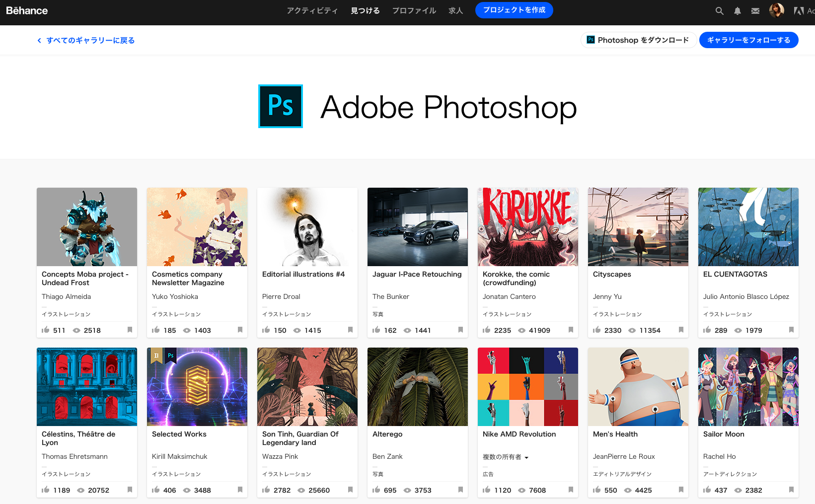Open author Julio Antonio Blasco López link

(x=746, y=296)
